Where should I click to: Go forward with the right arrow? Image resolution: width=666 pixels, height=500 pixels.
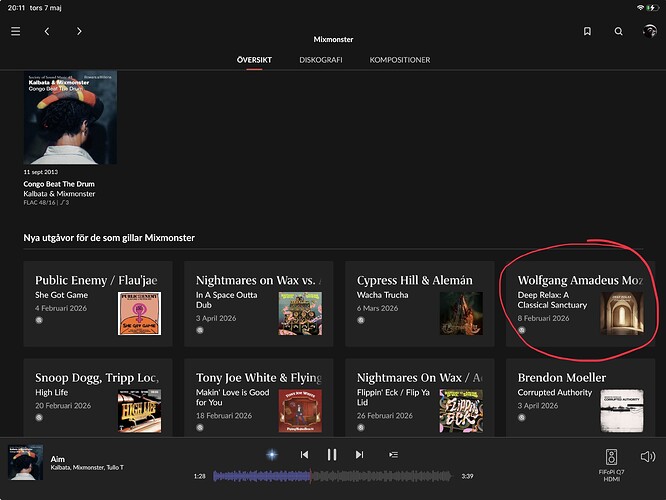click(x=79, y=31)
